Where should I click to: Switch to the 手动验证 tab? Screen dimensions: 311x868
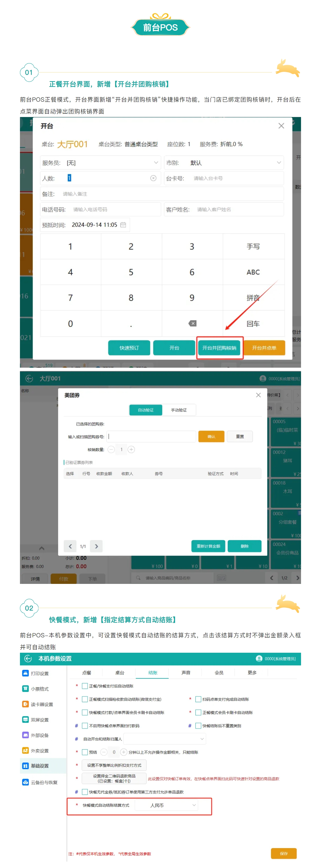click(179, 410)
